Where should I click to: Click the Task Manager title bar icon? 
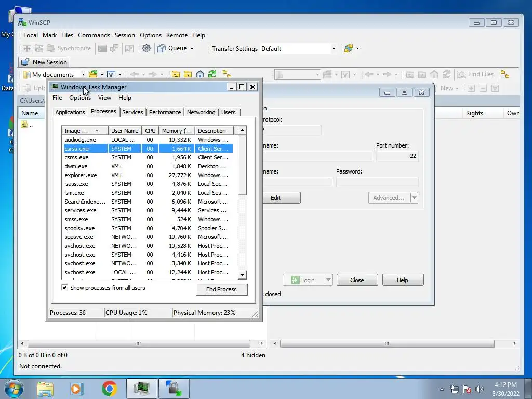pyautogui.click(x=55, y=87)
